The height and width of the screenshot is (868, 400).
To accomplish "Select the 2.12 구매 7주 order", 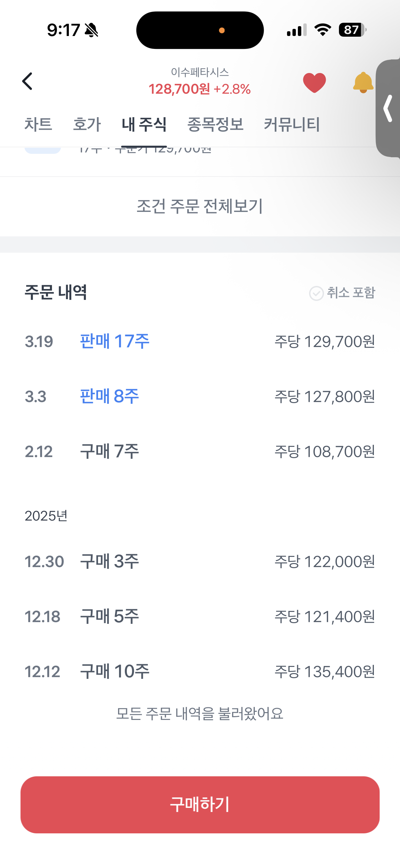I will pyautogui.click(x=199, y=451).
